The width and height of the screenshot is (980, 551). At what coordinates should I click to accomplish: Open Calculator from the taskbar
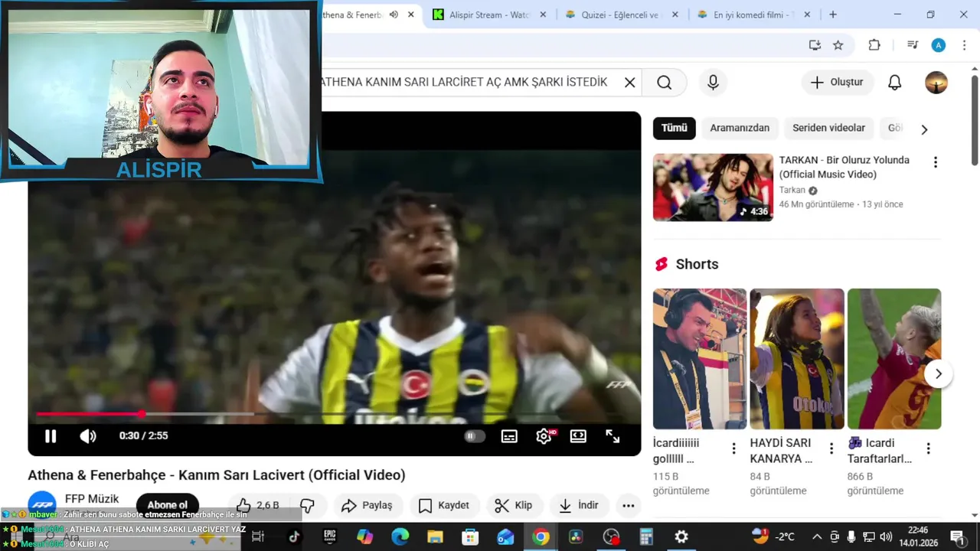646,537
